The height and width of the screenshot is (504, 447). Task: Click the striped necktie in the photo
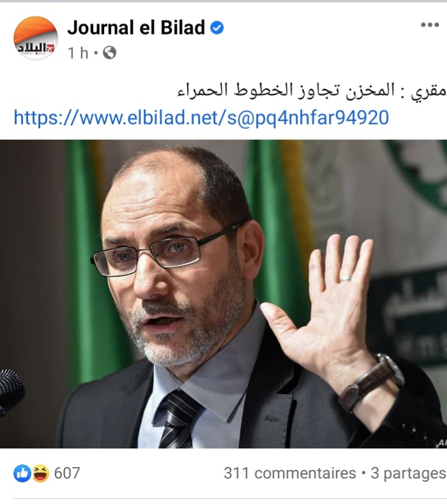point(179,419)
